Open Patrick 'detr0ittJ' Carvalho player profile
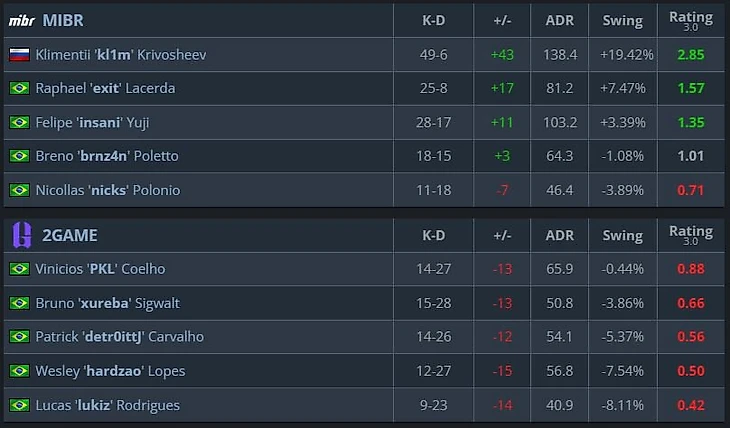The width and height of the screenshot is (730, 428). coord(120,337)
